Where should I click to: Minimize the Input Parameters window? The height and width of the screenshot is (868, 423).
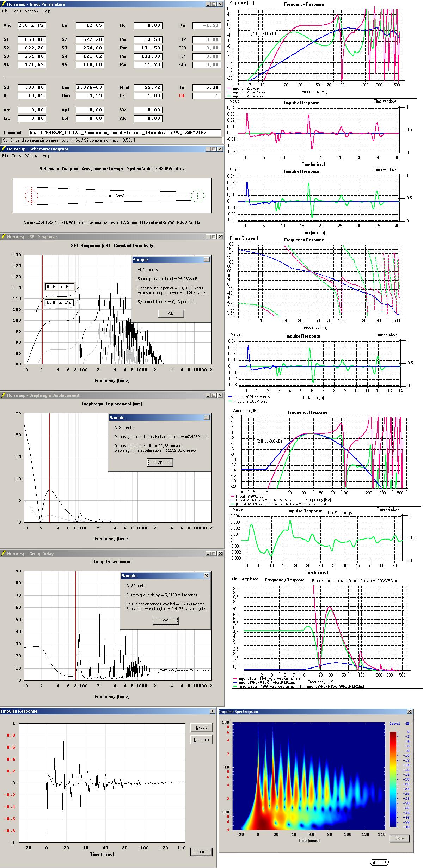pyautogui.click(x=208, y=4)
